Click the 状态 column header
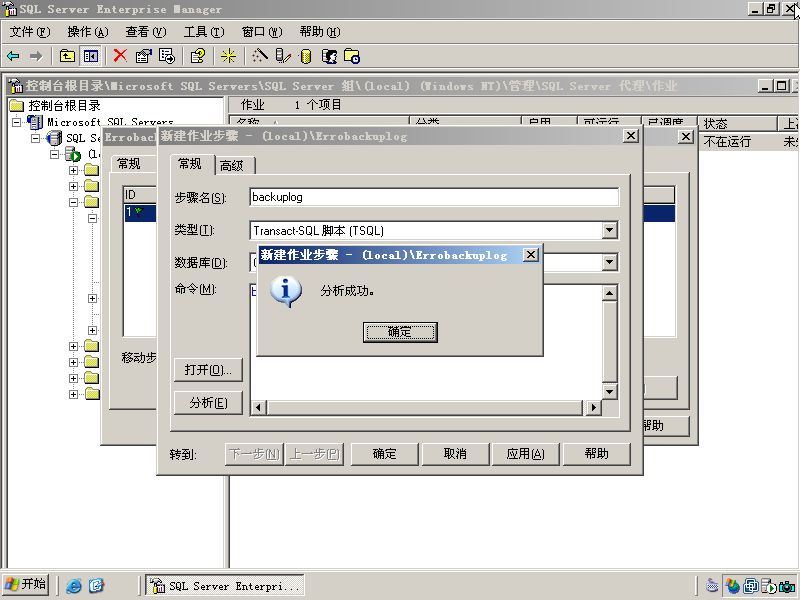 (x=737, y=123)
